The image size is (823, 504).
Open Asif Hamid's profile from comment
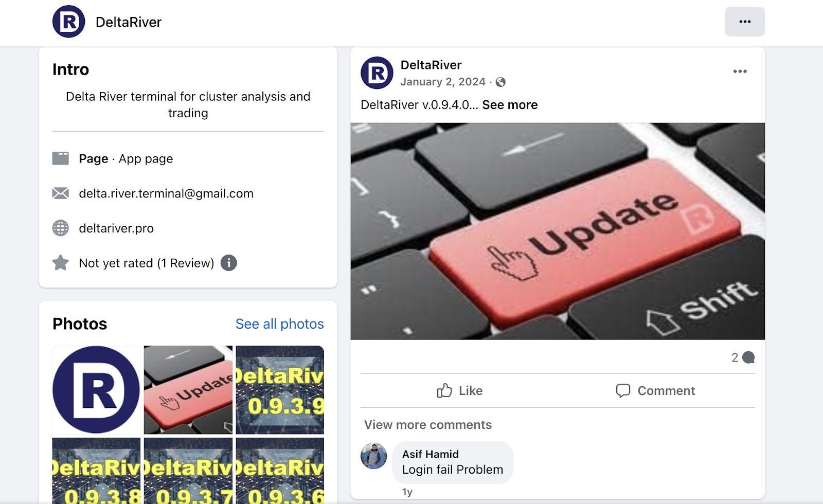[431, 454]
